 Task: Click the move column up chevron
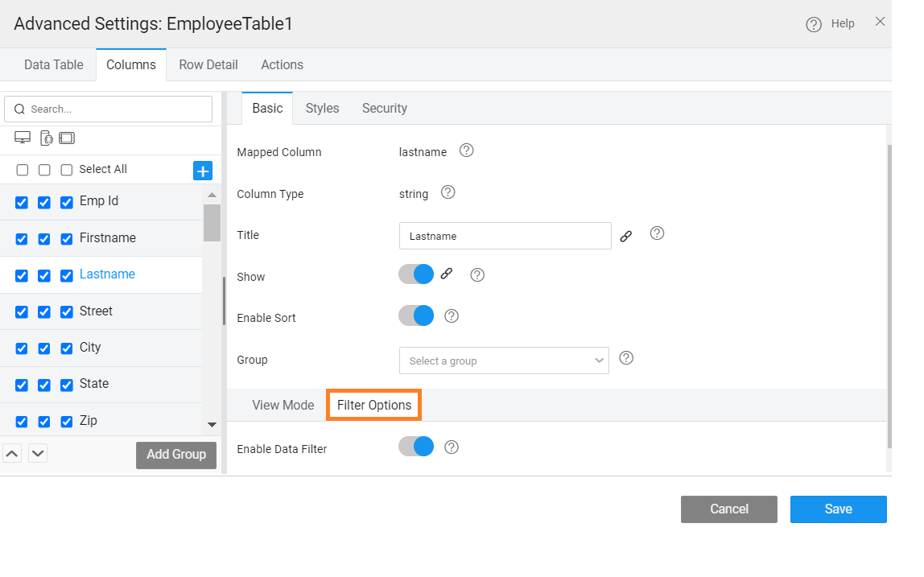point(12,453)
